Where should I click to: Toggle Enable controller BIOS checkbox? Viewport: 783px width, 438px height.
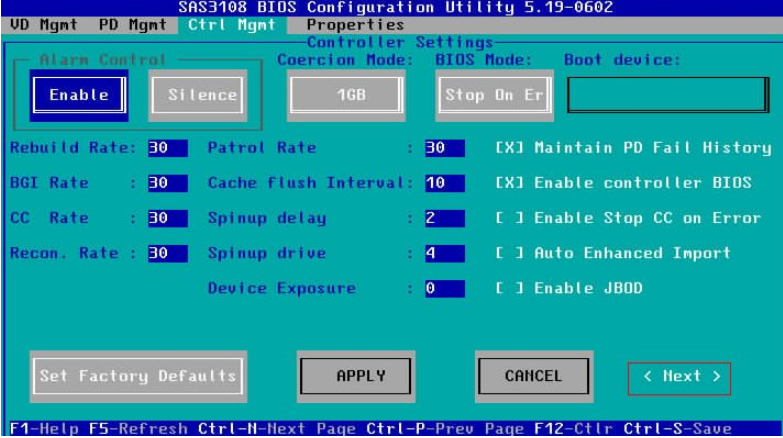509,183
